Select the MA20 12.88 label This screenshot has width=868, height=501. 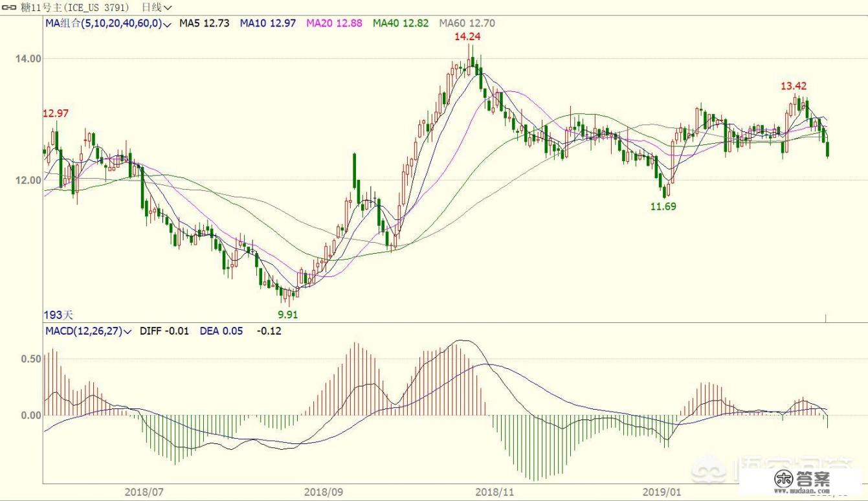point(334,23)
